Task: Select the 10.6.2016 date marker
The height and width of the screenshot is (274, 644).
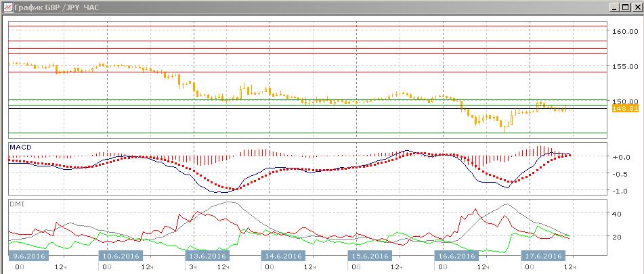Action: (x=121, y=256)
